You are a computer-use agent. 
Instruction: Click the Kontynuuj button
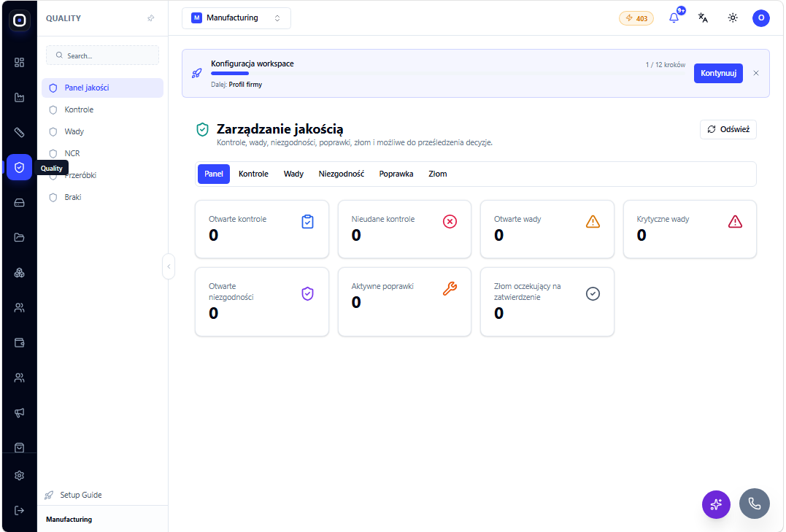pyautogui.click(x=718, y=73)
